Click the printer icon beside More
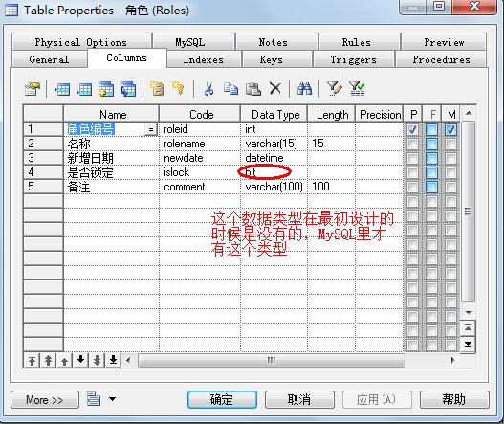504x424 pixels. (x=94, y=399)
